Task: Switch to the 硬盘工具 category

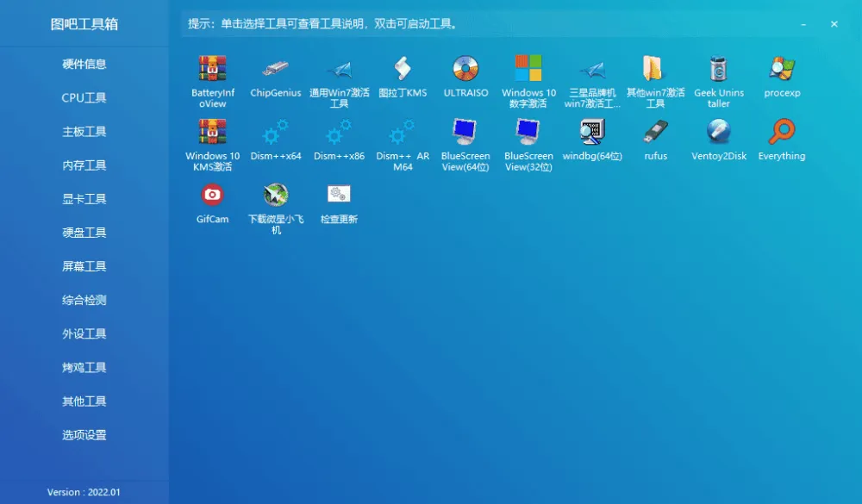Action: (x=84, y=233)
